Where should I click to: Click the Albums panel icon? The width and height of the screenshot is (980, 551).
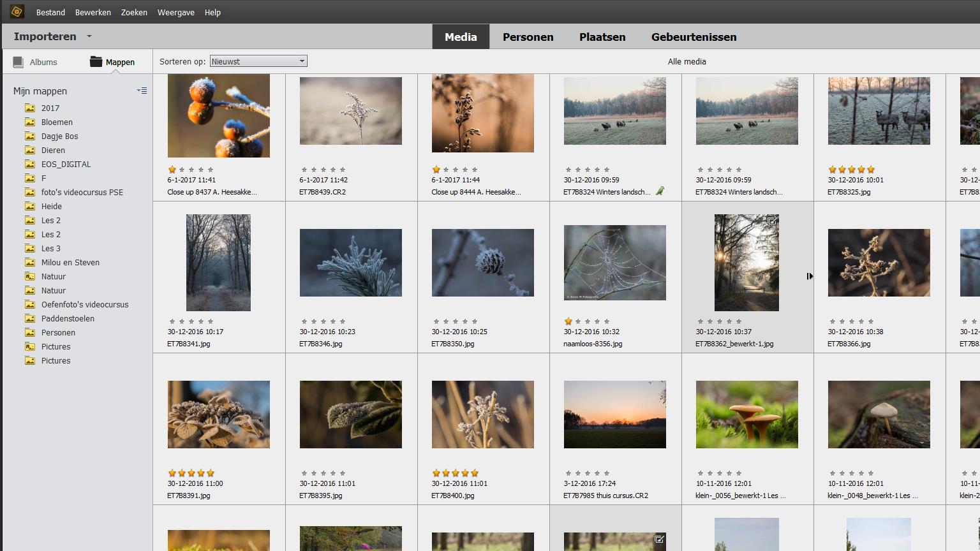pos(18,62)
